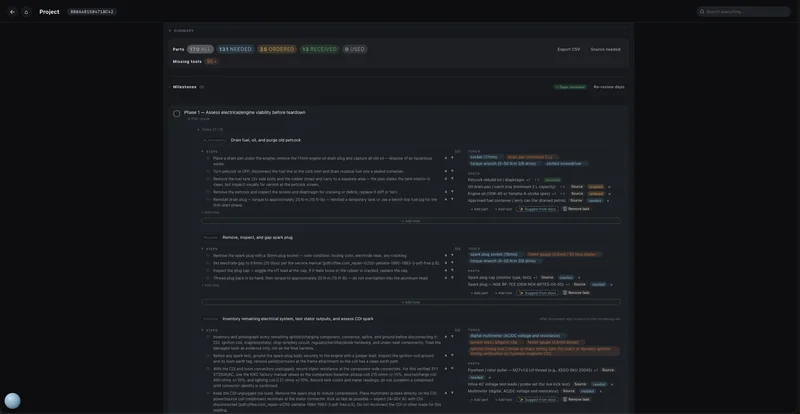The height and width of the screenshot is (414, 800).
Task: Filter parts by 0 USED
Action: [355, 49]
